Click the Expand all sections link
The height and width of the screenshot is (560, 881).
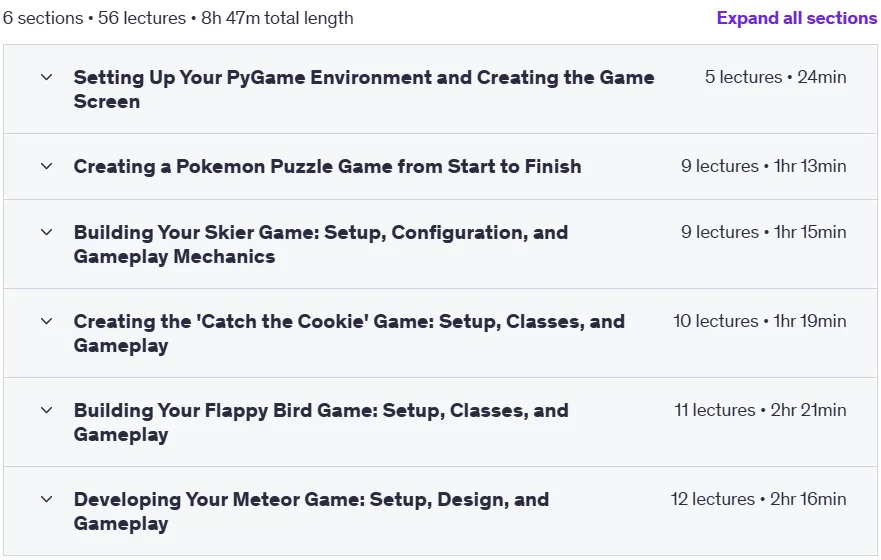pos(797,18)
